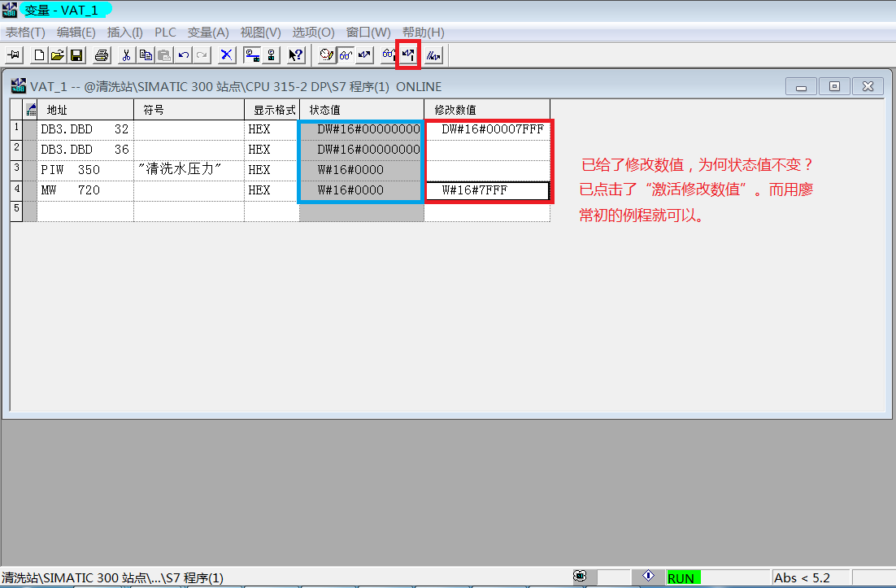The height and width of the screenshot is (588, 896).
Task: Click empty modify value cell for PIW 350
Action: pos(489,170)
